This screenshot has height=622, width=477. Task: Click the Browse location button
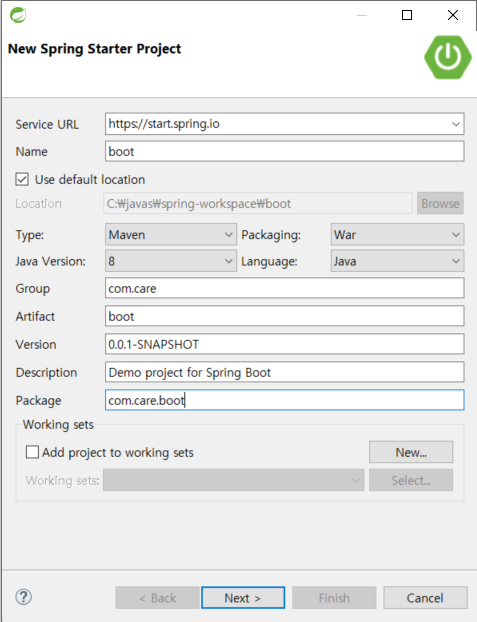pyautogui.click(x=440, y=203)
